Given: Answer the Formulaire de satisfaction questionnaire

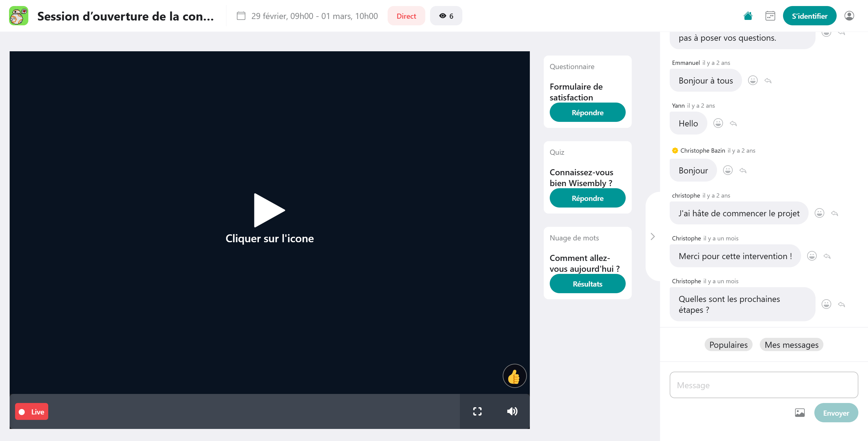Looking at the screenshot, I should tap(587, 113).
